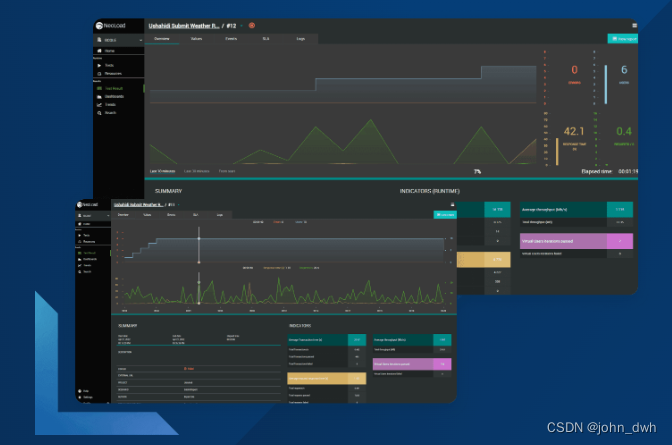
Task: Switch to Events tab in front window
Action: coord(171,215)
